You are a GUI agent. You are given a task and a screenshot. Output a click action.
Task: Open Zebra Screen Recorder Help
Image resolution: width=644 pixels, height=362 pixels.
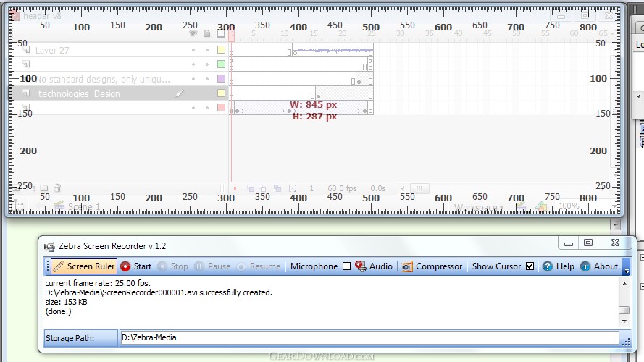click(x=559, y=266)
